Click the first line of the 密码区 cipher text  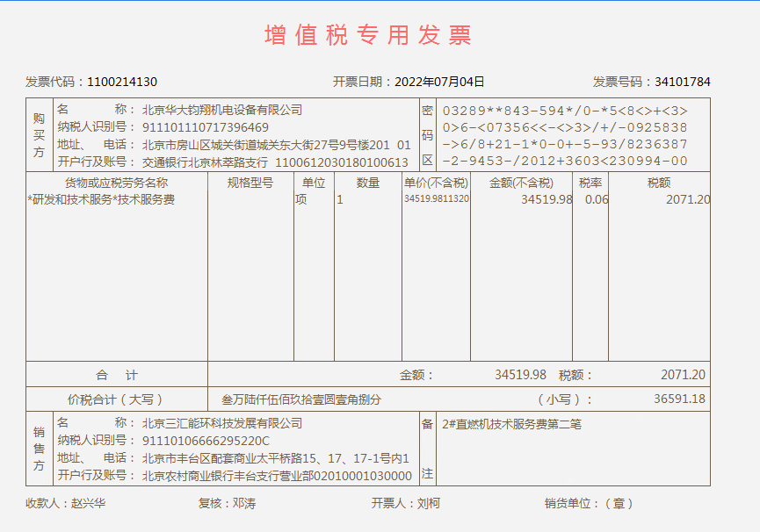point(565,111)
